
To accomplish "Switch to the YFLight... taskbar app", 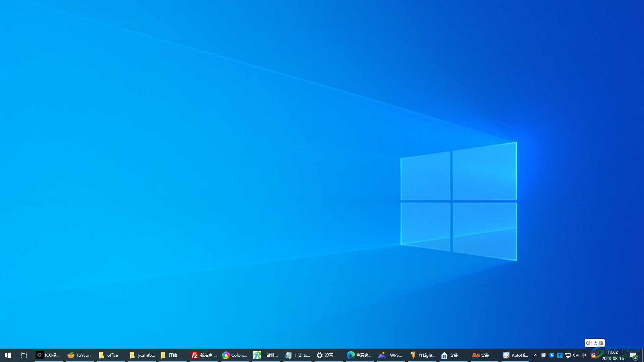I will 422,355.
